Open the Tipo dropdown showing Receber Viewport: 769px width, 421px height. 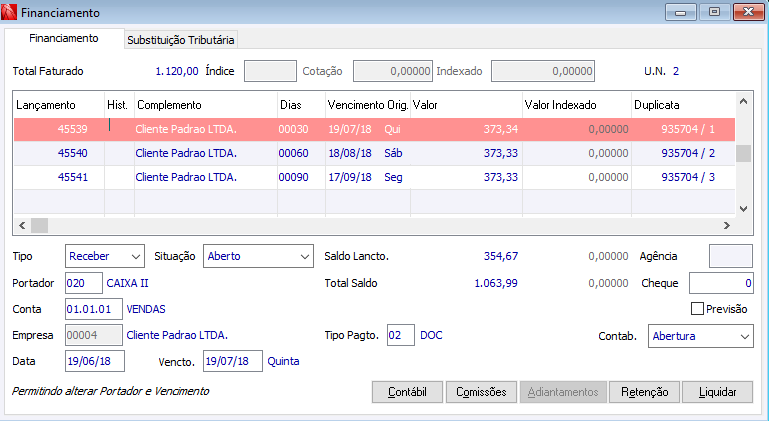click(x=104, y=256)
